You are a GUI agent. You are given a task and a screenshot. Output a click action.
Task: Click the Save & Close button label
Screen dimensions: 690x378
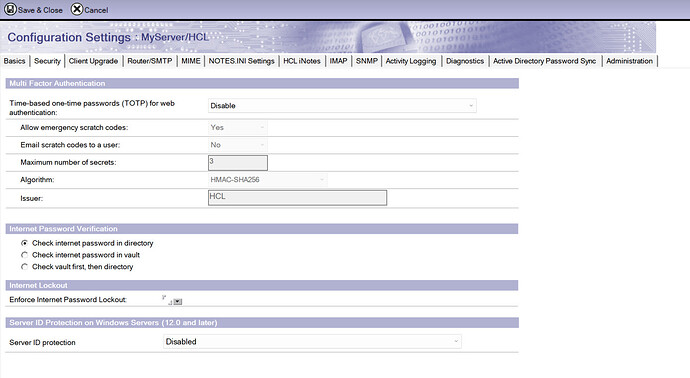(x=40, y=10)
